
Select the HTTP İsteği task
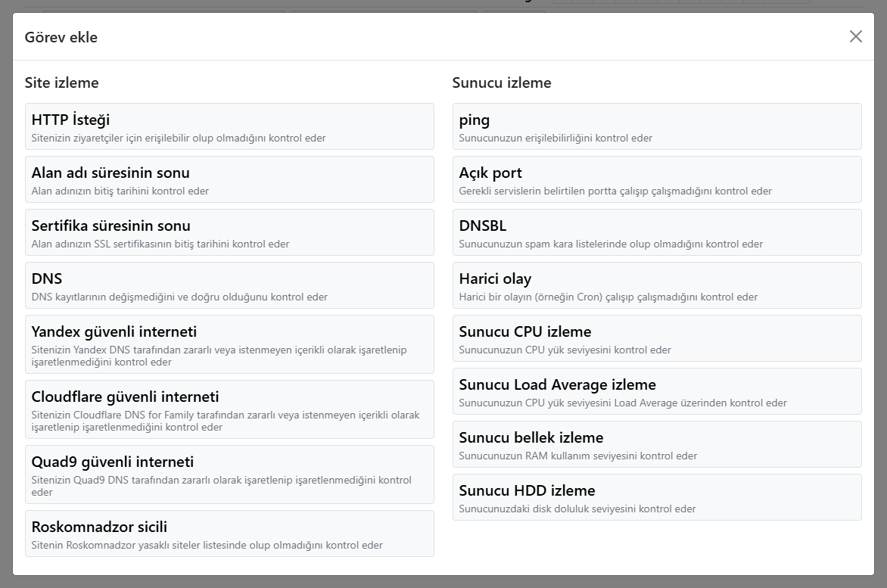(x=229, y=126)
